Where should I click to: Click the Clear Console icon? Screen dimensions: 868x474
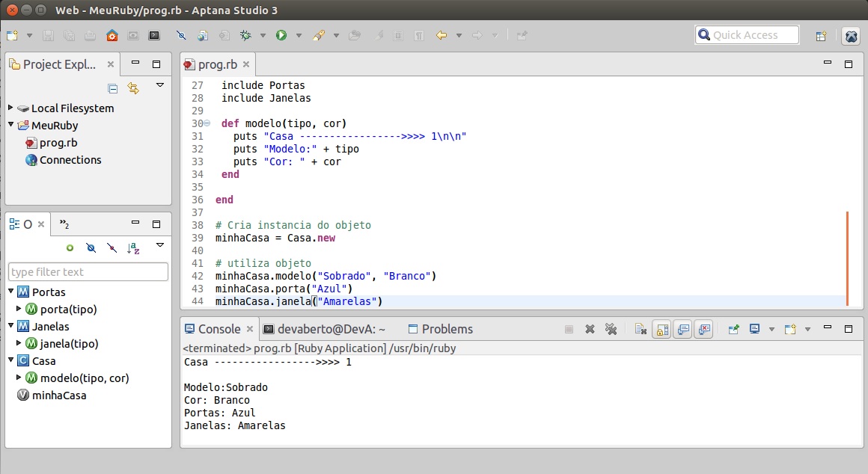(641, 329)
